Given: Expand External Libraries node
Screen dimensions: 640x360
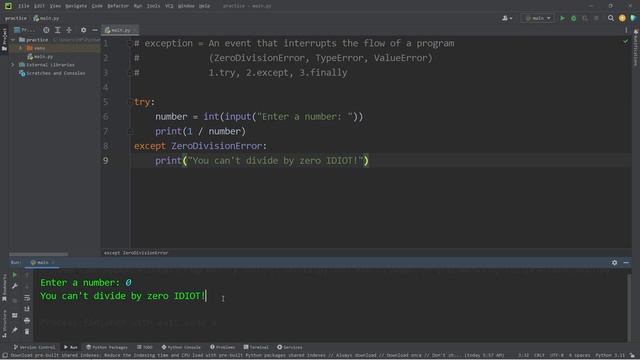Looking at the screenshot, I should pyautogui.click(x=13, y=65).
